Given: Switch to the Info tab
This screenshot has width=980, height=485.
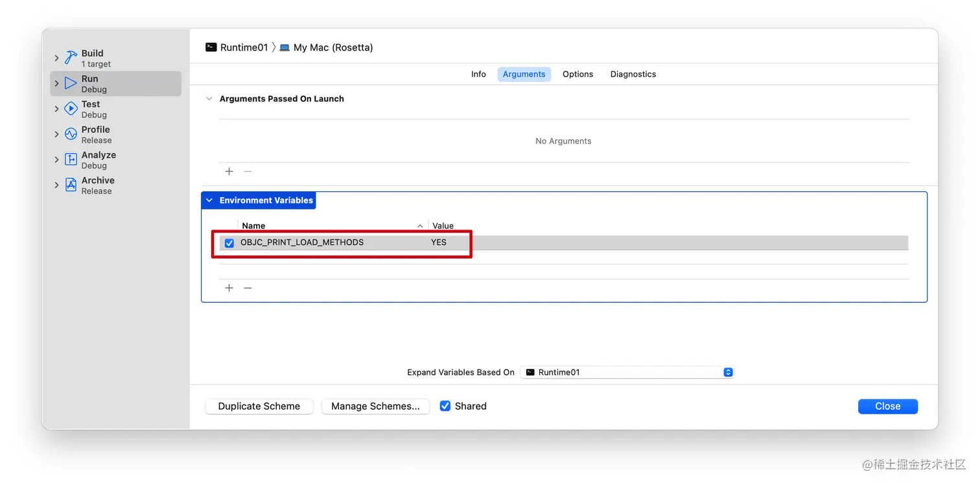Looking at the screenshot, I should [x=478, y=74].
